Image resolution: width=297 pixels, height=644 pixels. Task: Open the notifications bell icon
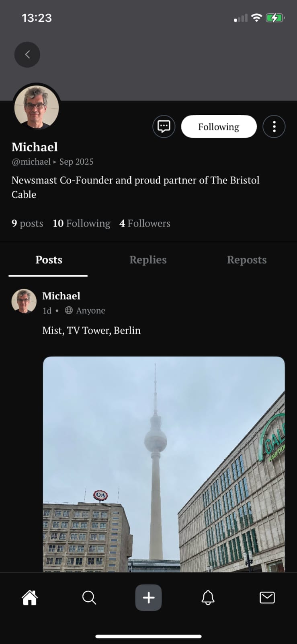(208, 598)
